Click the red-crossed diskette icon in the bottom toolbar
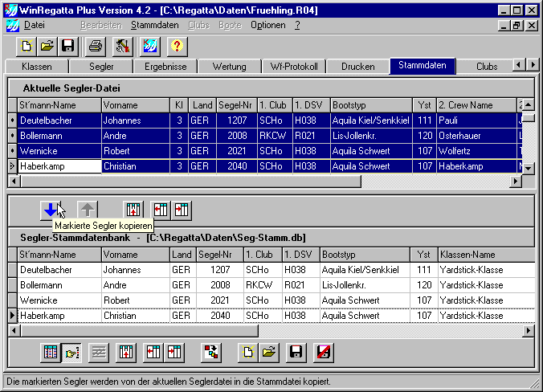 324,351
